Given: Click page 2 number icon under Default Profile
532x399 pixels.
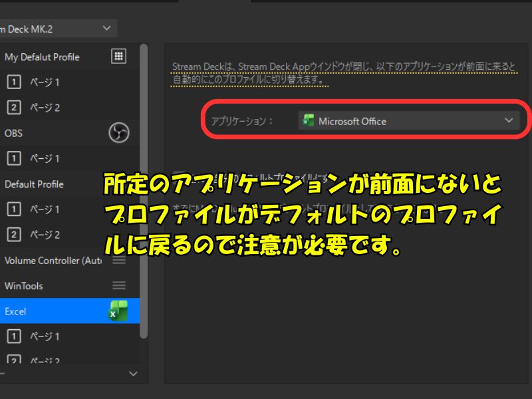Looking at the screenshot, I should click(13, 235).
